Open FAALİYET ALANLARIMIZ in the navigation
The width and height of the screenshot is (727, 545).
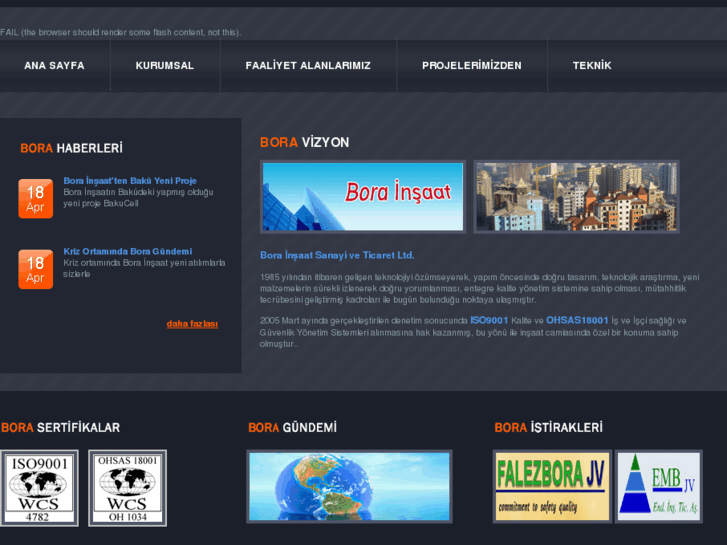[308, 65]
